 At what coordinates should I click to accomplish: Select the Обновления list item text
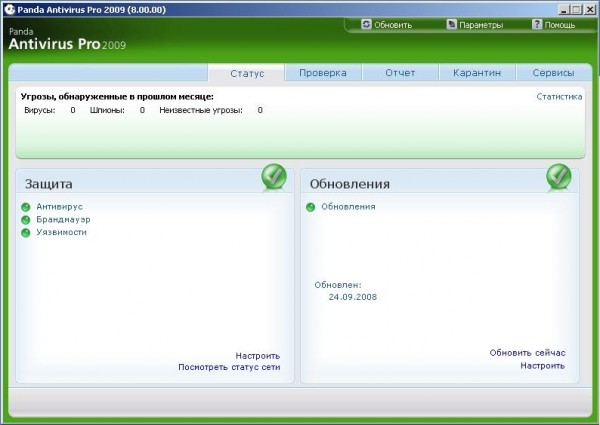[x=348, y=207]
